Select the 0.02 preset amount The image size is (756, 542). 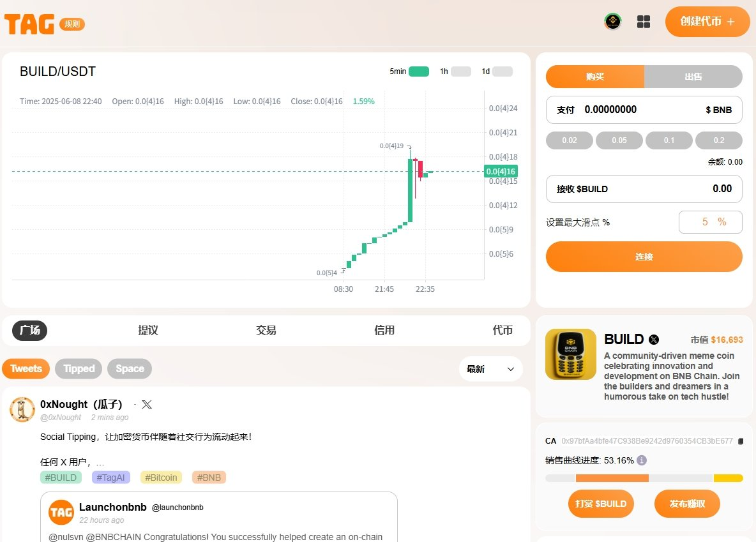(x=570, y=140)
